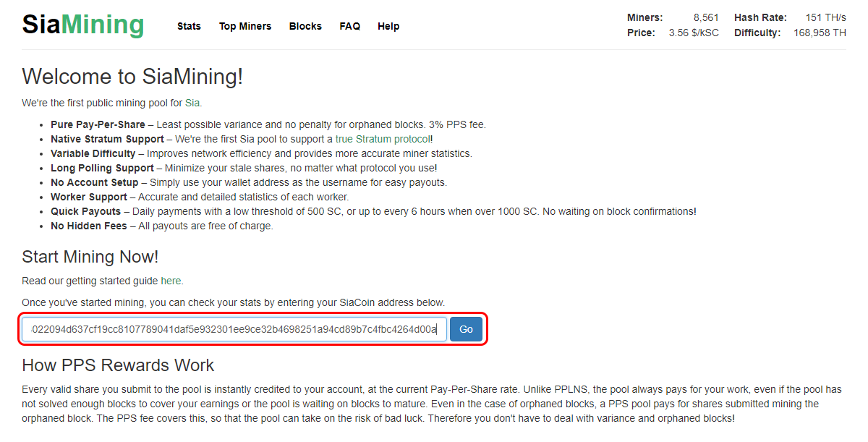Click the 'Long Polling Support' bullet text
The height and width of the screenshot is (442, 868).
click(102, 168)
